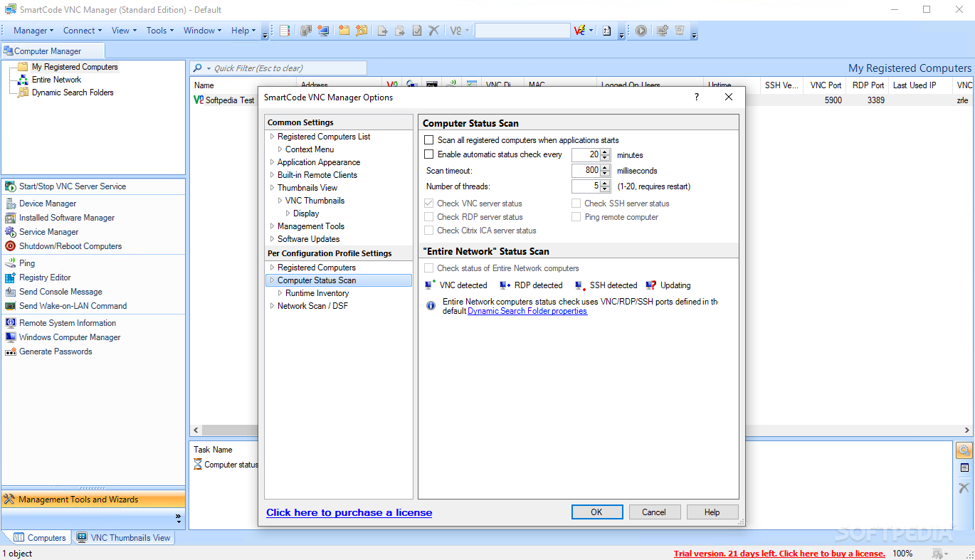Screen dimensions: 975x560
Task: Open the Window menu
Action: (203, 31)
